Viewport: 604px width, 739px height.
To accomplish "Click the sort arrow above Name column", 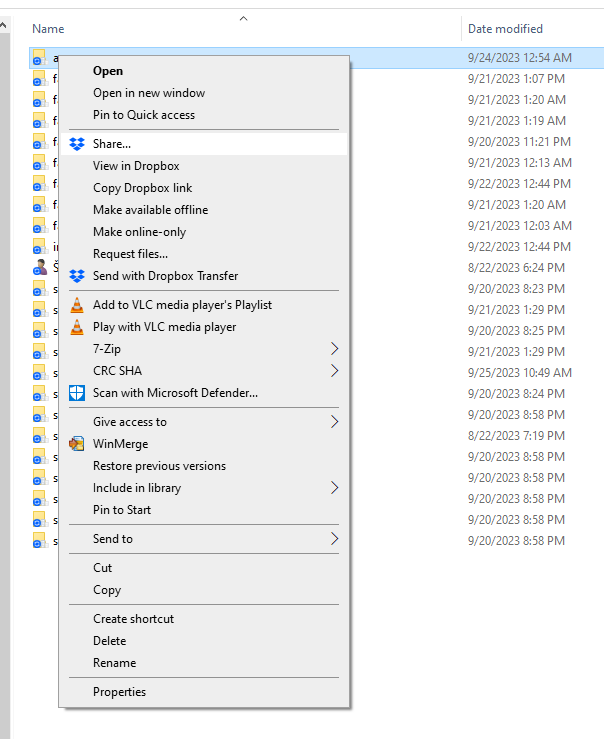I will pyautogui.click(x=244, y=18).
